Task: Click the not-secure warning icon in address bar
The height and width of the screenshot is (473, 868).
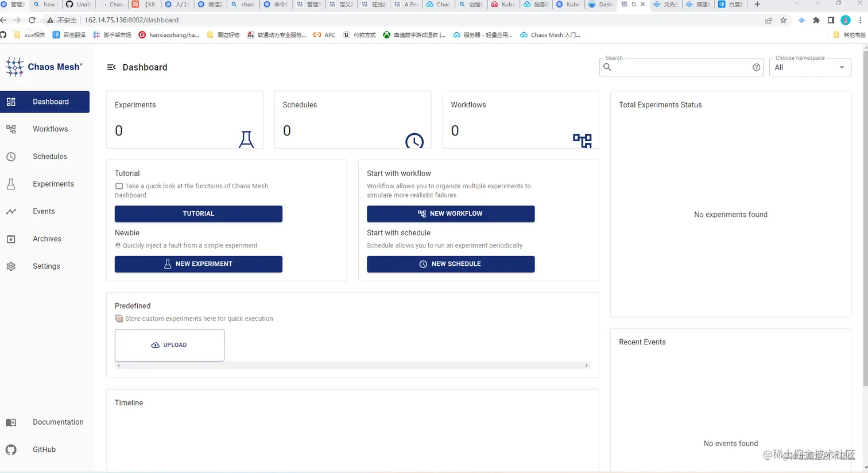Action: (51, 20)
